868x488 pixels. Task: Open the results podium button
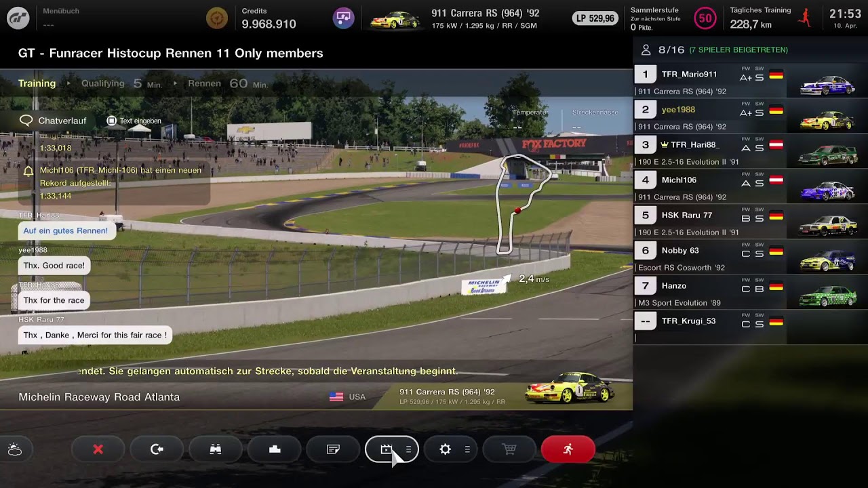tap(275, 449)
